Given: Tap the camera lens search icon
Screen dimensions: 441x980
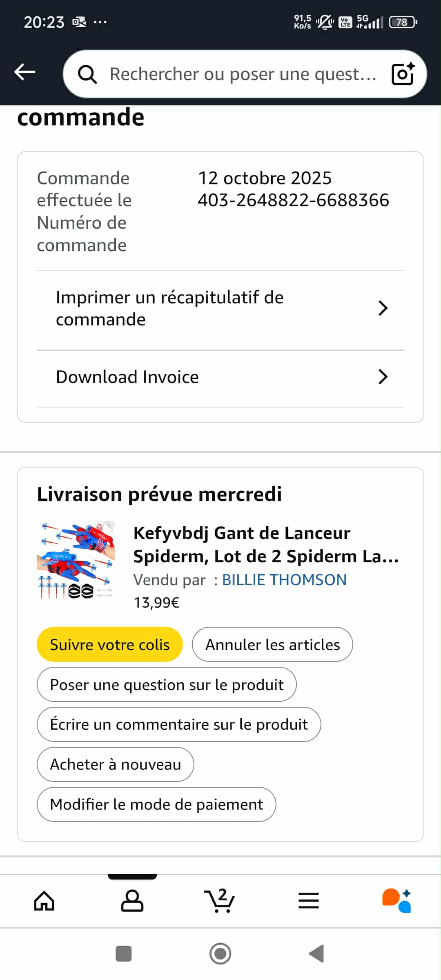Looking at the screenshot, I should [403, 74].
